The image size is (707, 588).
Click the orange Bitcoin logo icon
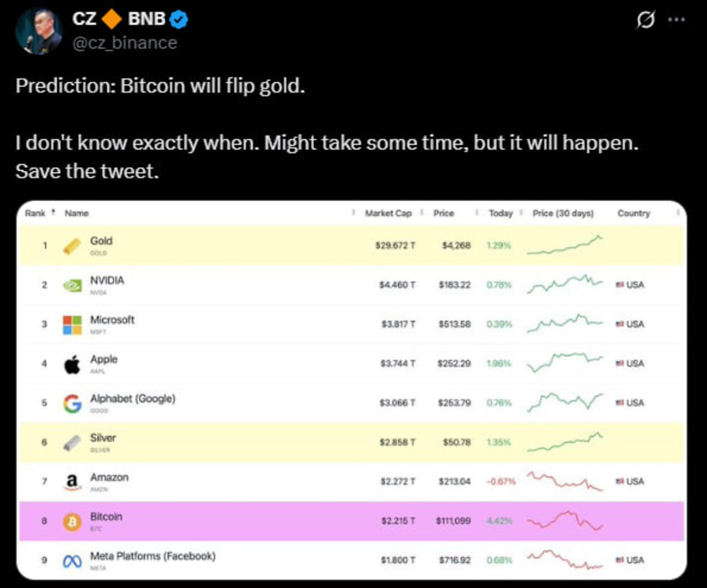tap(72, 522)
